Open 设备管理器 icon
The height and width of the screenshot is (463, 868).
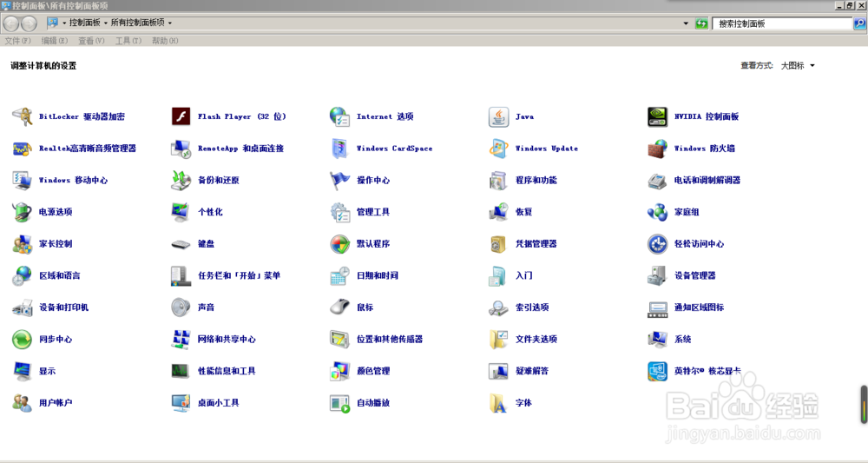point(657,276)
